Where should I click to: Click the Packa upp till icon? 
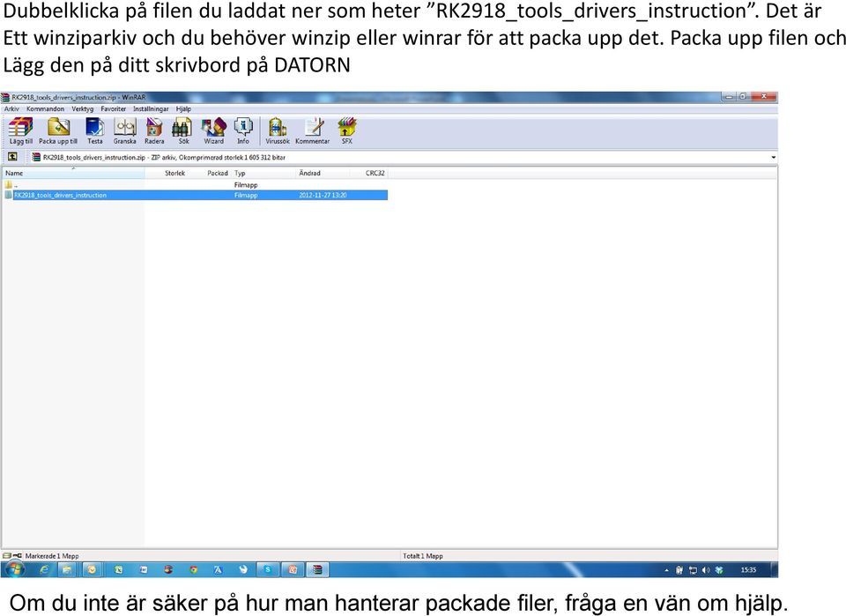pos(58,131)
